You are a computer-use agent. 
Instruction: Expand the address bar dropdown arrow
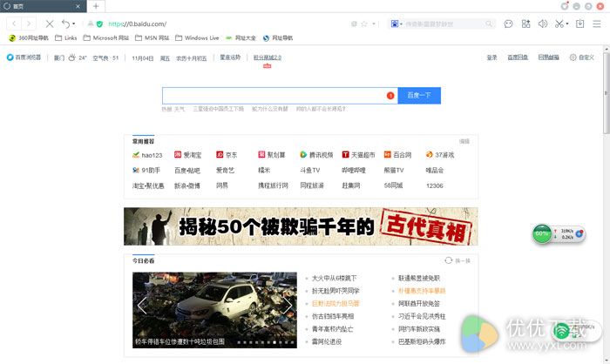click(x=374, y=24)
